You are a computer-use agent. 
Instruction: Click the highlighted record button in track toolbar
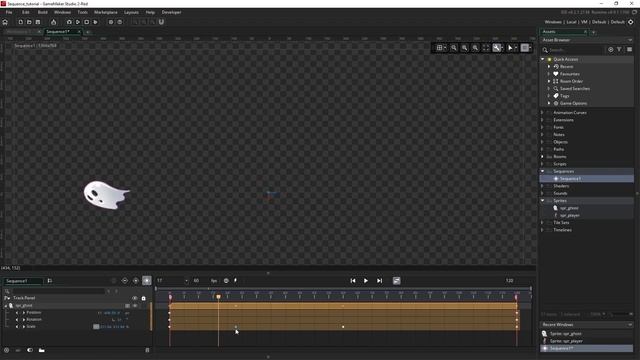coord(147,280)
